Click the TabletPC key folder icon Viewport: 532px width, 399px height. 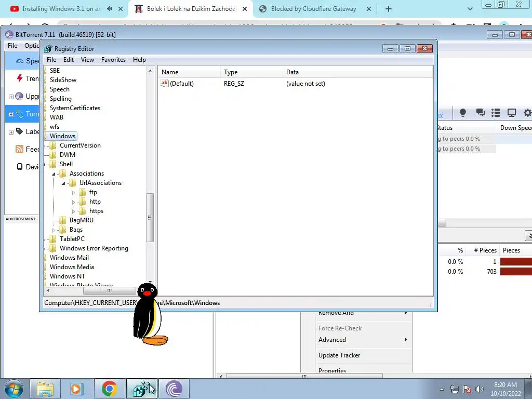point(52,239)
